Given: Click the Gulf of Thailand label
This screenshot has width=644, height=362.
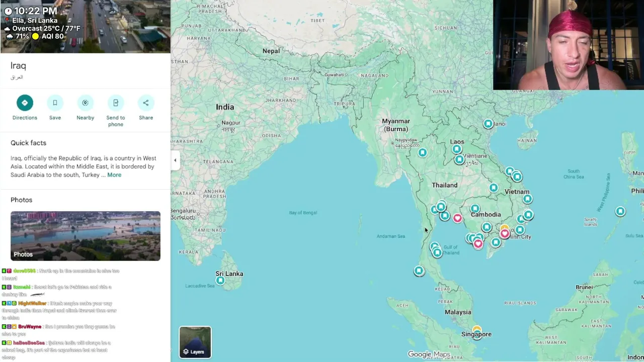Looking at the screenshot, I should pyautogui.click(x=450, y=250).
